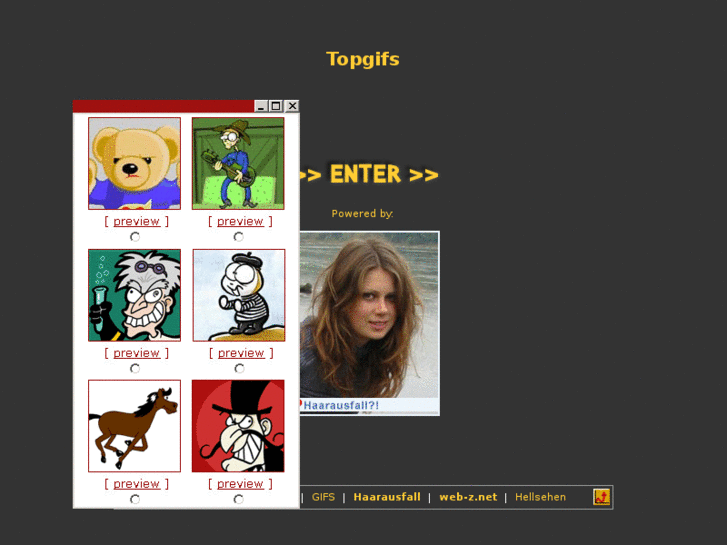Open the preview link under the top-hat villain
Viewport: 727px width, 545px height.
[240, 484]
